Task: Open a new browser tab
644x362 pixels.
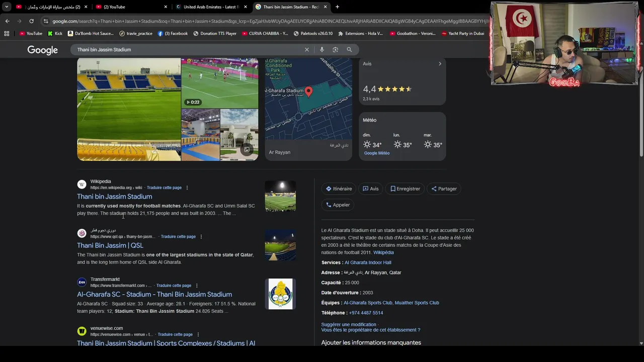Action: [337, 7]
